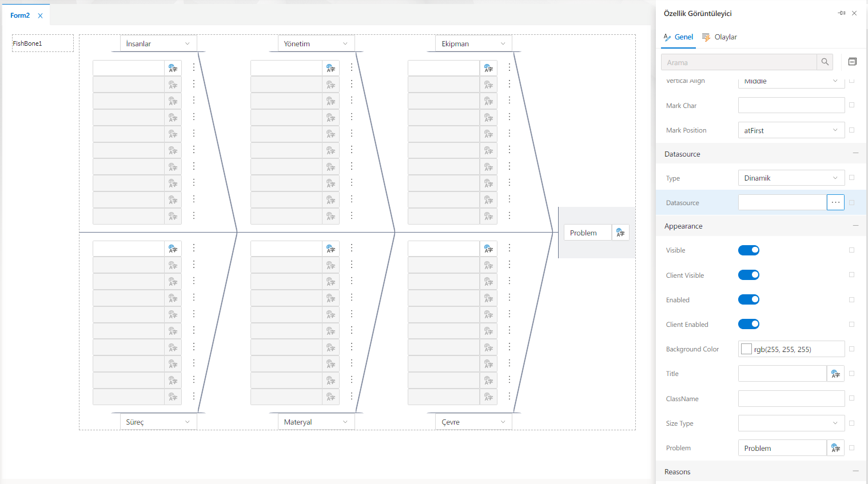
Task: Open the Ekipman category dropdown
Action: pos(474,43)
